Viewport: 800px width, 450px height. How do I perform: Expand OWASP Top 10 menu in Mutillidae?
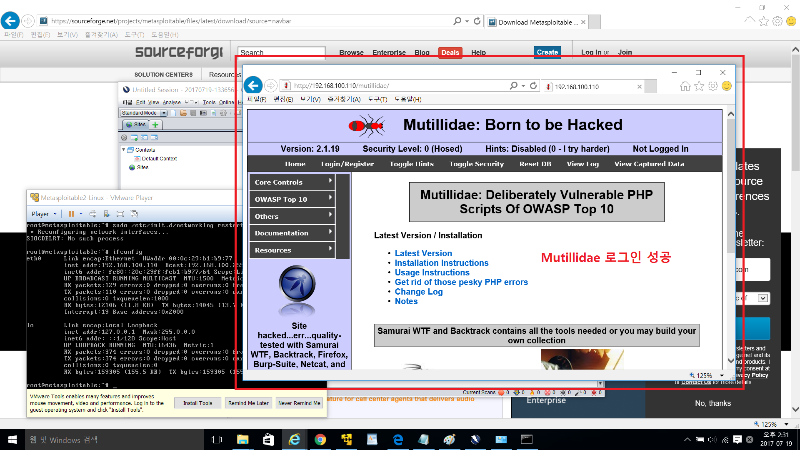point(292,199)
